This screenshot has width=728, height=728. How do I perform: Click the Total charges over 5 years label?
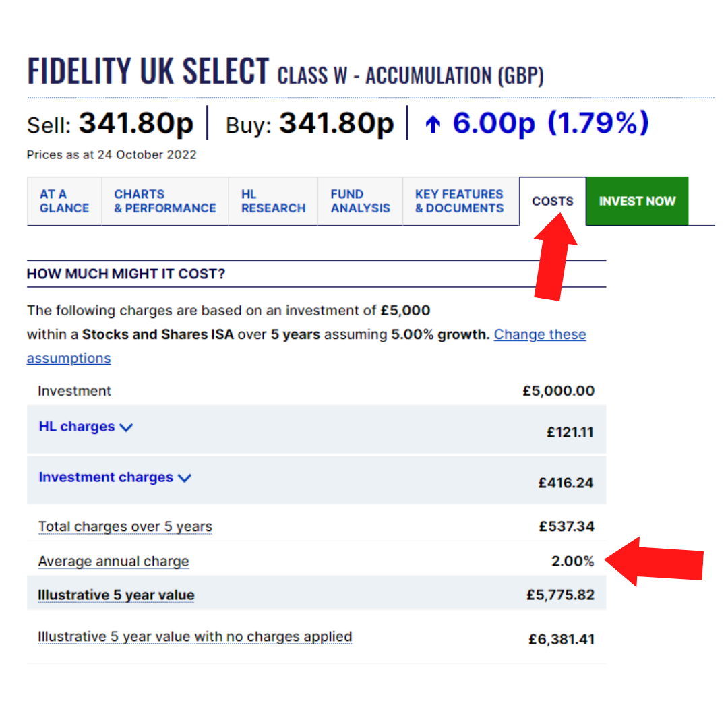125,526
